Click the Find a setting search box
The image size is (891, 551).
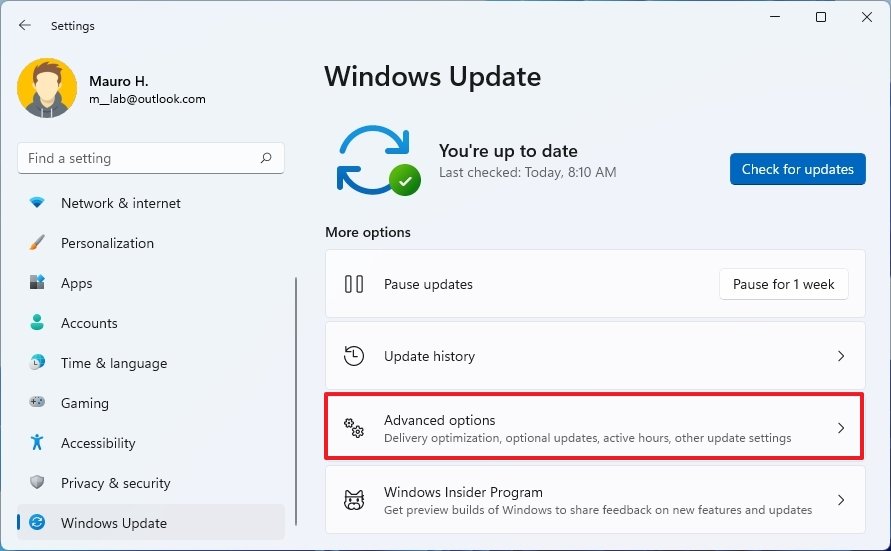151,158
